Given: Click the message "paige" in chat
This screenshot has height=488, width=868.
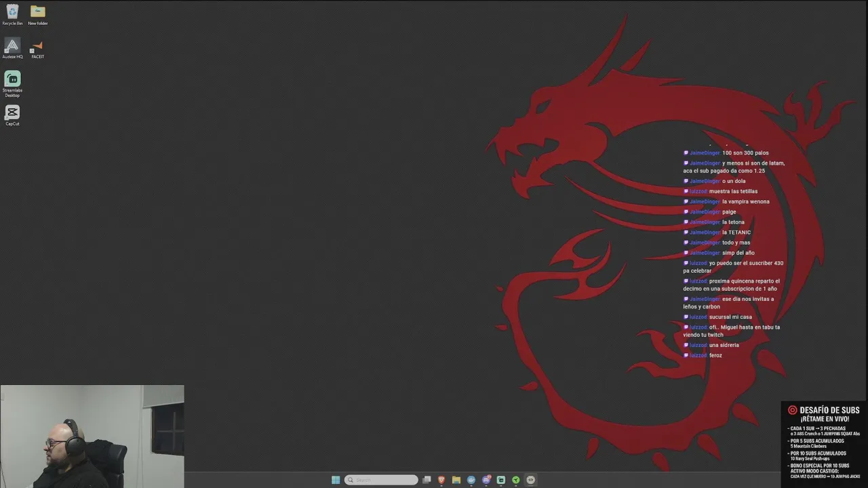Looking at the screenshot, I should pos(729,212).
